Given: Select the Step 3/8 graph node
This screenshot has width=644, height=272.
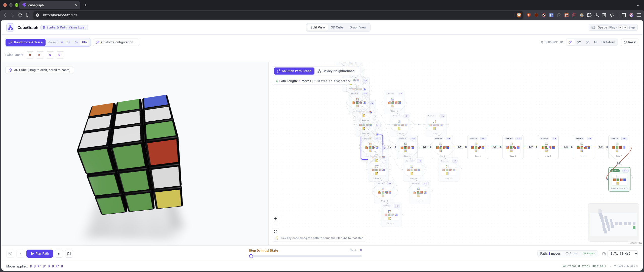Looking at the screenshot, I should click(477, 147).
